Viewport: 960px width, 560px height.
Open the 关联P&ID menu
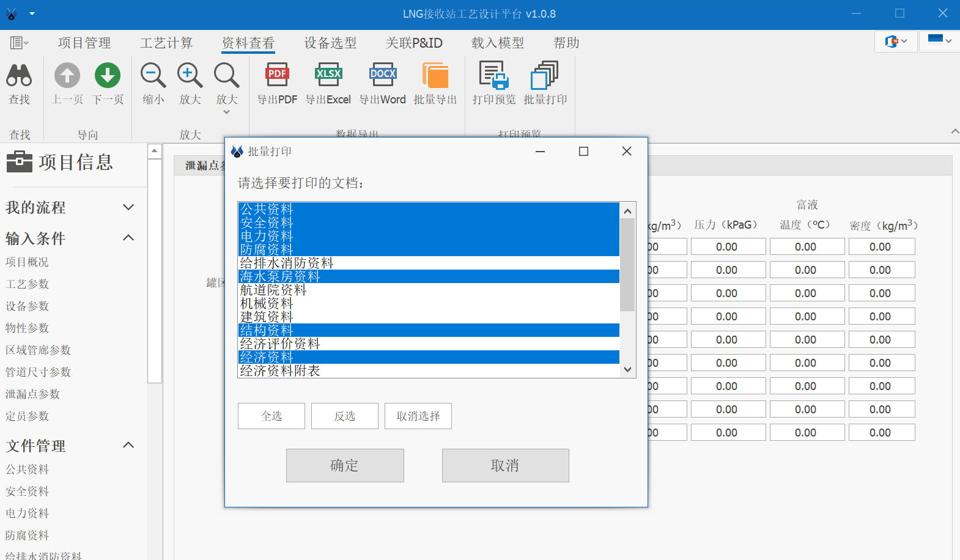[414, 43]
